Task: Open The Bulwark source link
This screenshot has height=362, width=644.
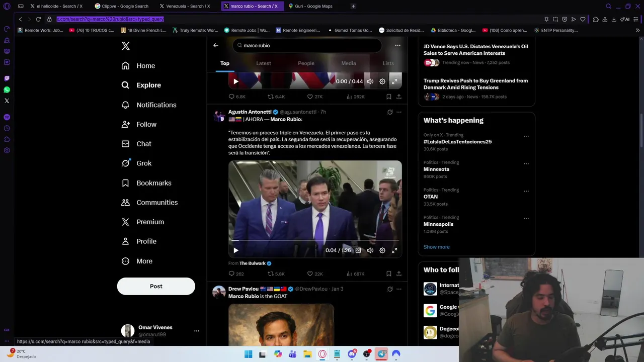Action: [255, 263]
